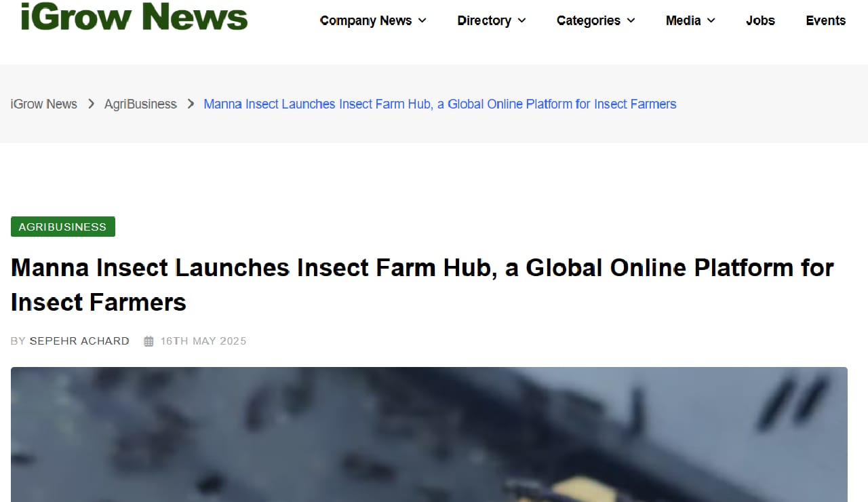
Task: Select the green AGRIBUSINESS category badge
Action: (x=62, y=227)
